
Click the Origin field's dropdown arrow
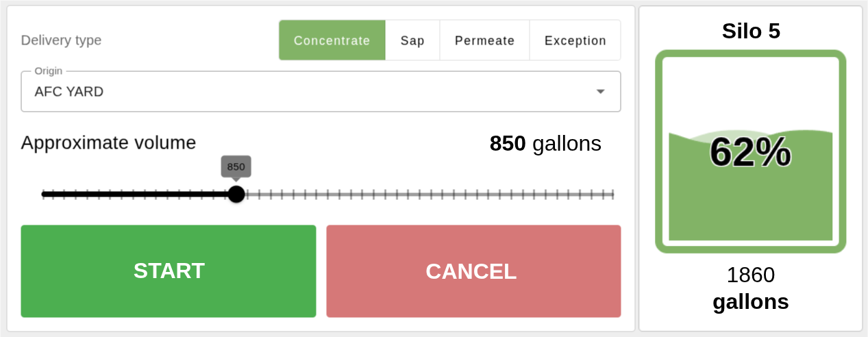tap(600, 92)
